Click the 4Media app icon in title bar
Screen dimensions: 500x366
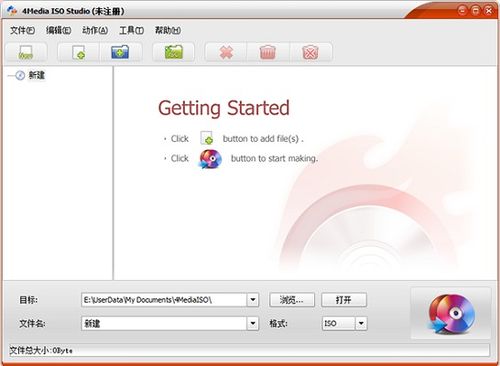[12, 11]
